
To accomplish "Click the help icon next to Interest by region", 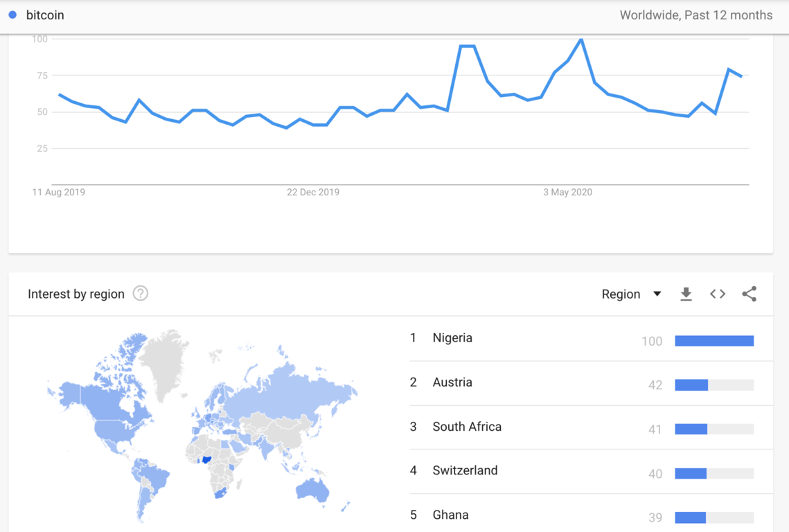I will (x=140, y=294).
